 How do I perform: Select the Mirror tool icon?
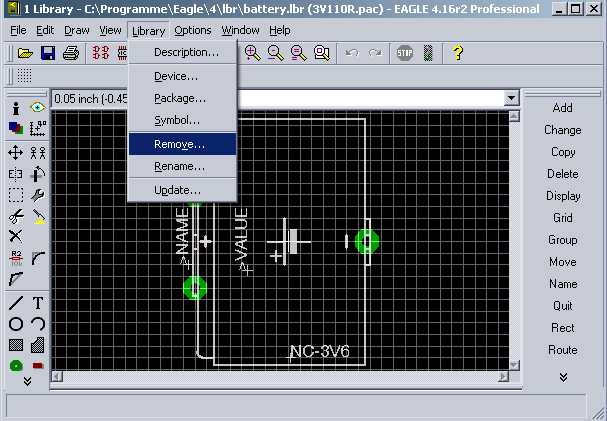[15, 175]
